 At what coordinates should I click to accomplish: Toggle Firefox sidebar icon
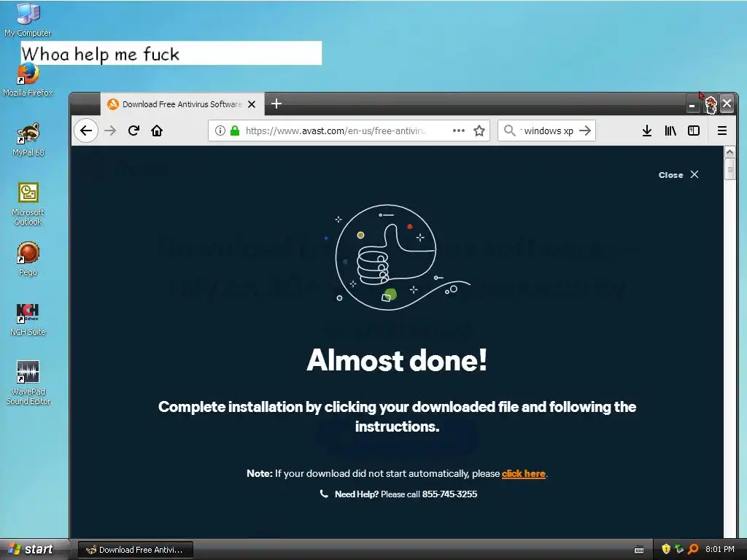click(694, 131)
